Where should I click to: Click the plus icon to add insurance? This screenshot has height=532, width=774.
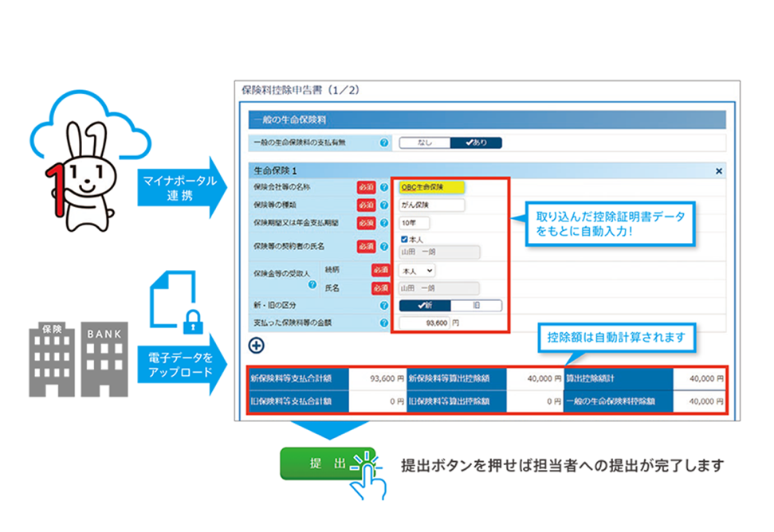(257, 345)
